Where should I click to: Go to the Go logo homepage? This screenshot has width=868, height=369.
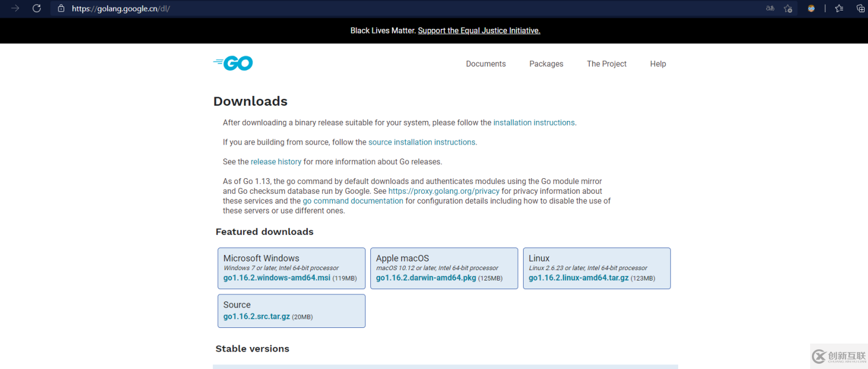[233, 64]
